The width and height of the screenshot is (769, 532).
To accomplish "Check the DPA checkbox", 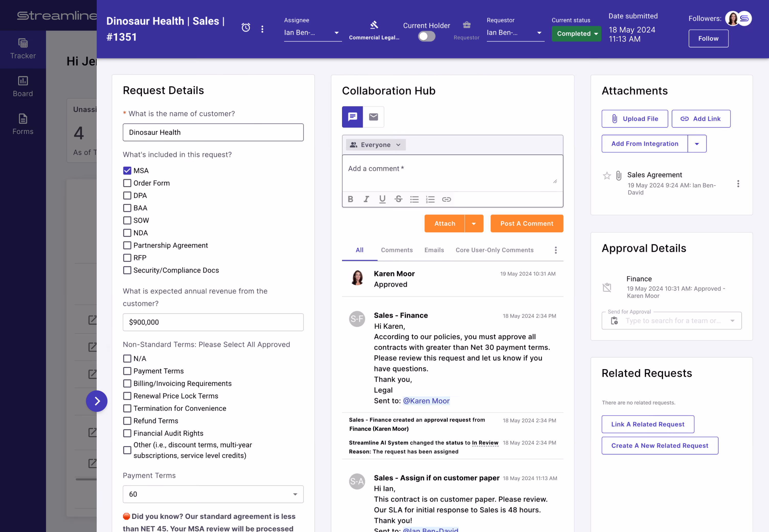I will click(x=127, y=195).
